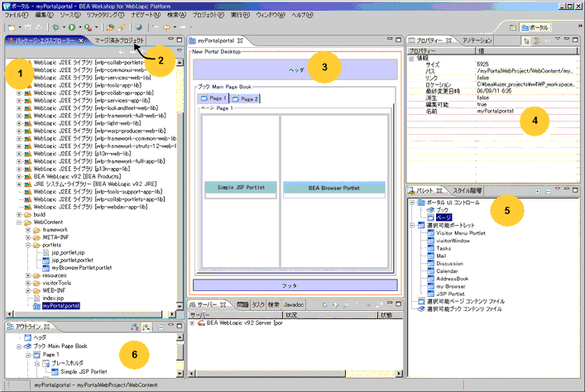This screenshot has width=585, height=392.
Task: Click the ブック icon in the palette
Action: pyautogui.click(x=430, y=210)
